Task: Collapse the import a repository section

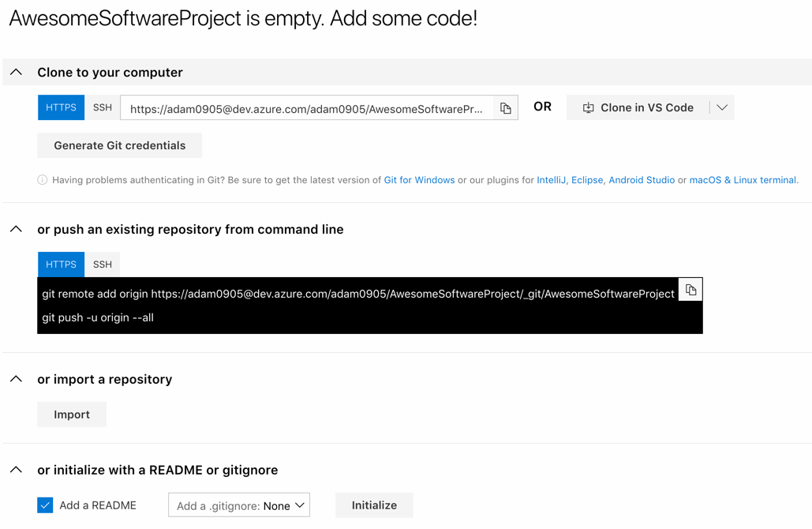Action: [16, 379]
